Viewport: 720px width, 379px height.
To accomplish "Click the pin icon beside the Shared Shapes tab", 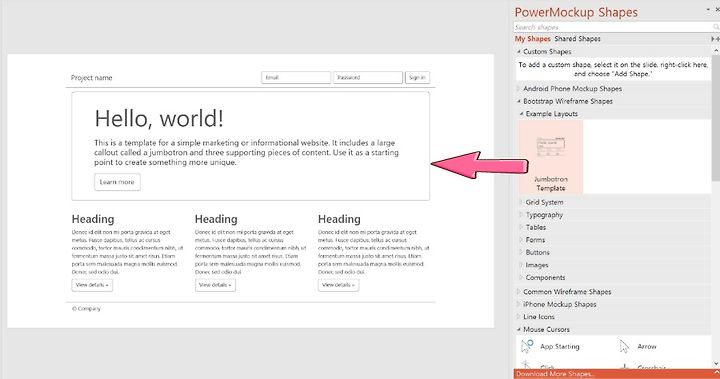I will [x=715, y=39].
